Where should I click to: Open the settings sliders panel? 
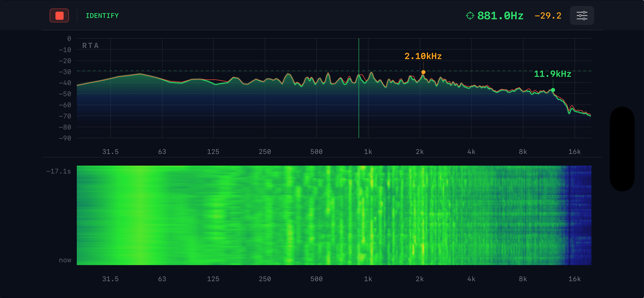(x=582, y=16)
